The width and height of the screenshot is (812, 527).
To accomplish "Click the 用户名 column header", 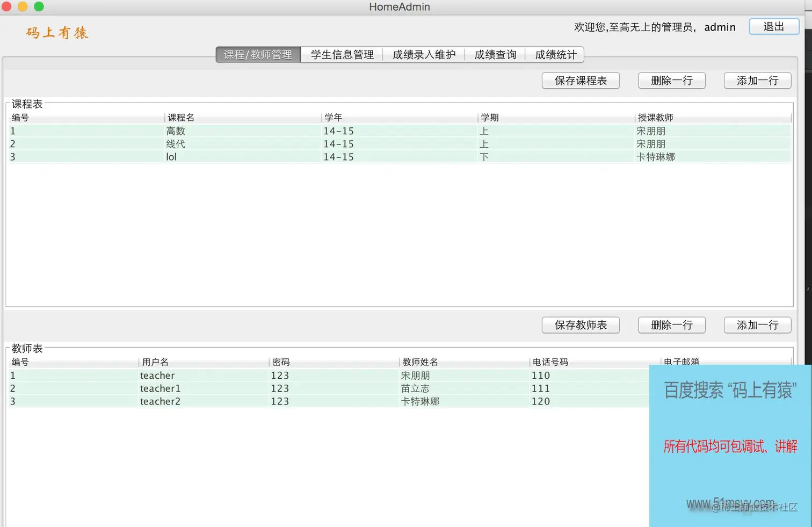I will click(204, 362).
